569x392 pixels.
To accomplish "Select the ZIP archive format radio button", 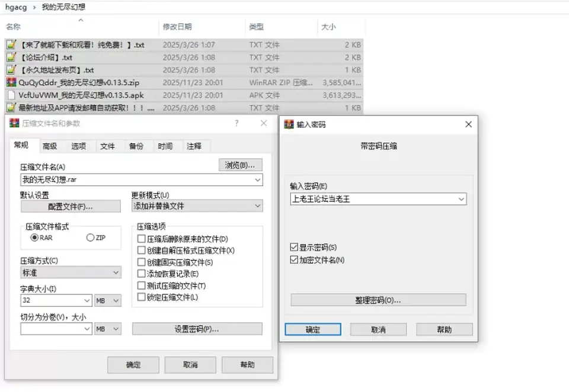I will (90, 237).
